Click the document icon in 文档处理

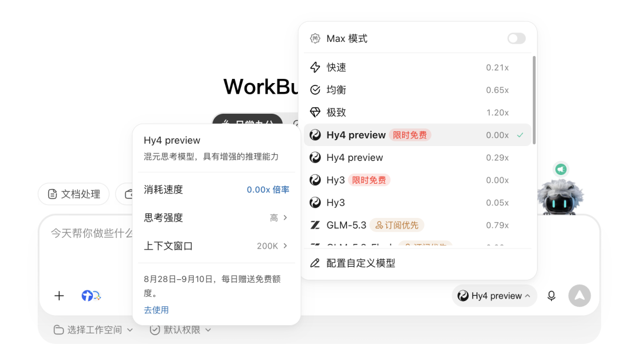(x=52, y=194)
